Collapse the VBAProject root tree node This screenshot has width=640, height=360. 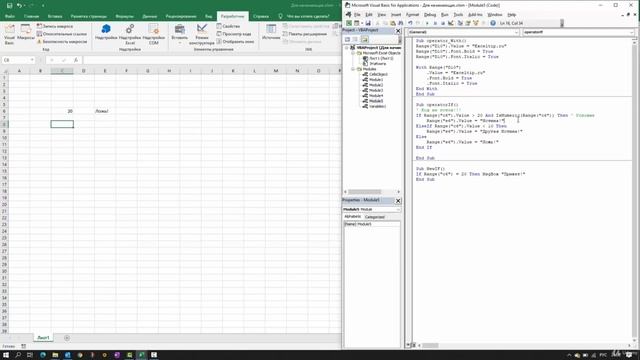point(347,48)
